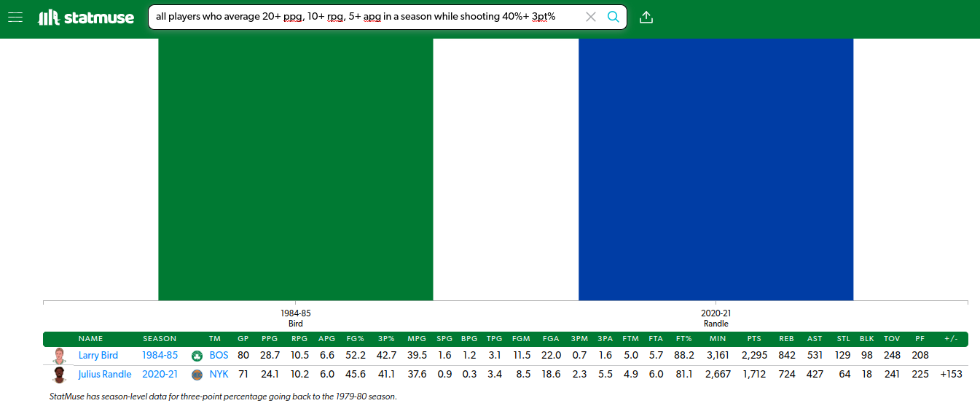
Task: Sort table by MIN column
Action: [718, 339]
